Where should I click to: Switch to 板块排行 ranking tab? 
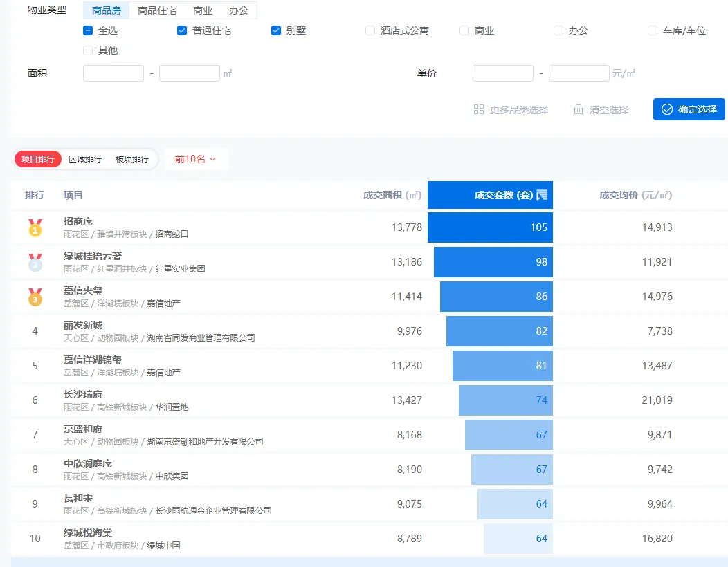[132, 159]
